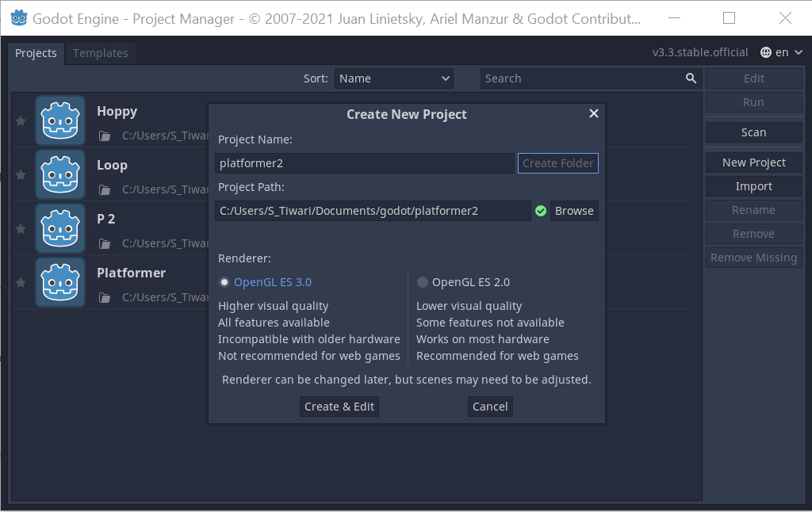
Task: Switch to the Projects tab
Action: click(36, 53)
